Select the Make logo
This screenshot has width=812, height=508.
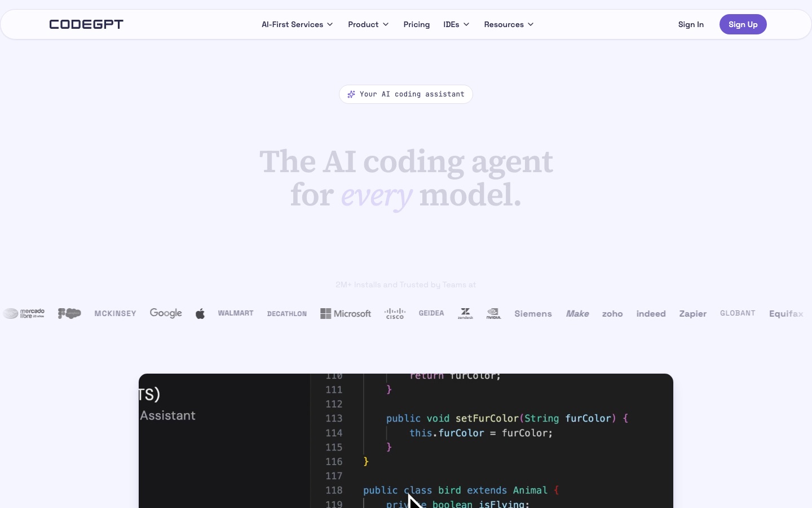click(577, 314)
